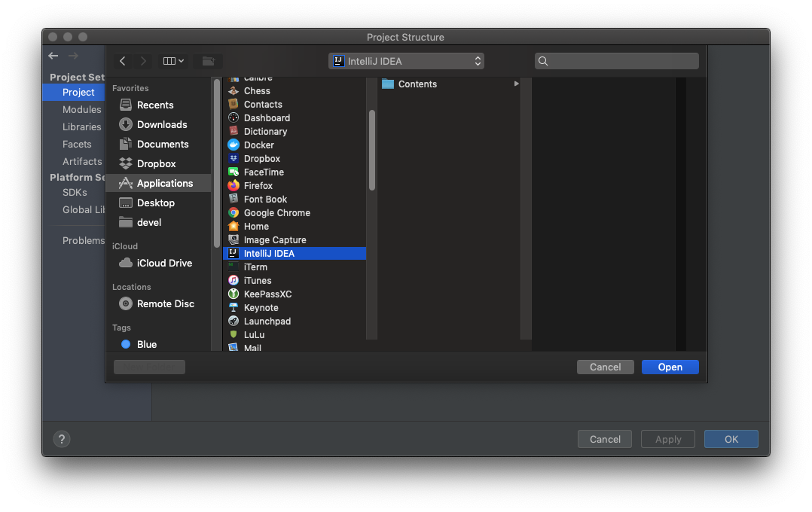Select Project in settings sidebar

[75, 92]
